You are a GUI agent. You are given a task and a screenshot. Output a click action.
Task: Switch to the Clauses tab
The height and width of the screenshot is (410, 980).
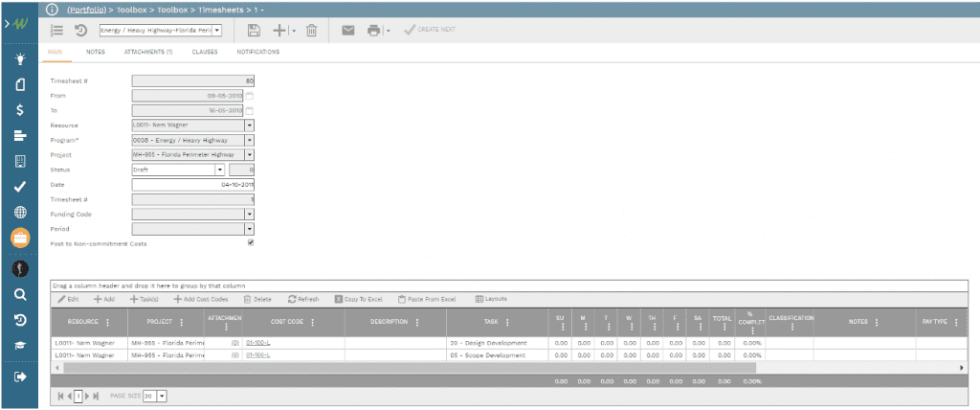(x=205, y=52)
